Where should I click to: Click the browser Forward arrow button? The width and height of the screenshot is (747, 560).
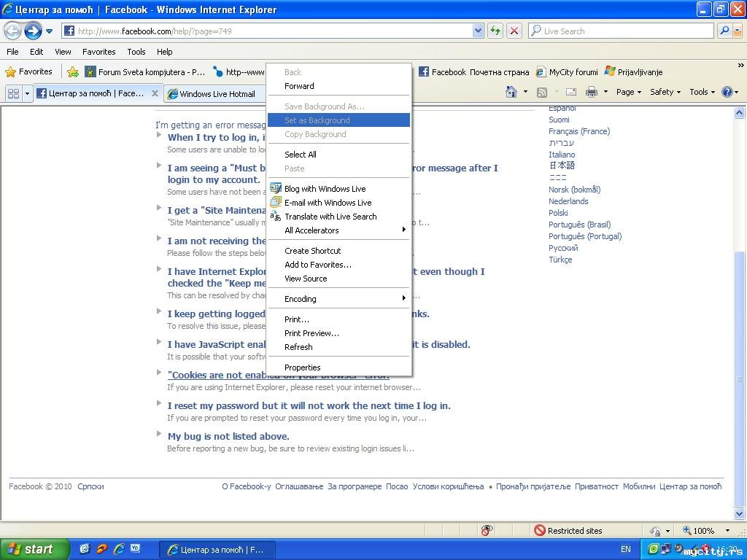(33, 31)
